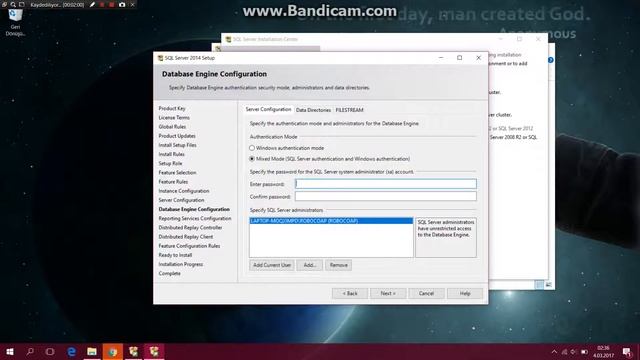The width and height of the screenshot is (640, 360).
Task: Launch Microsoft Edge from taskbar
Action: 71,351
